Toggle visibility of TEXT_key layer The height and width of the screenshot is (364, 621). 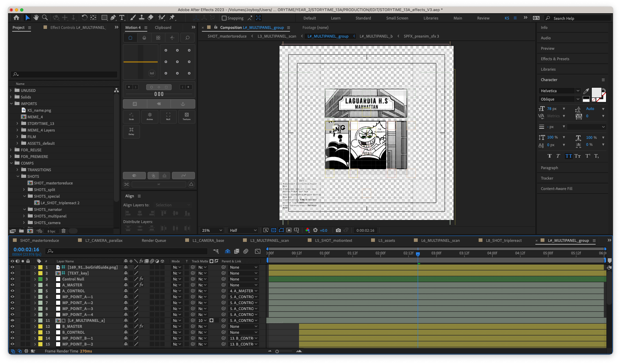(x=13, y=273)
